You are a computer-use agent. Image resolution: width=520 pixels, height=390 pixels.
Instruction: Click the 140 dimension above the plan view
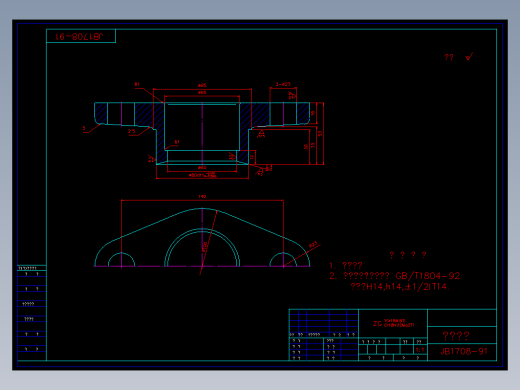click(x=202, y=196)
